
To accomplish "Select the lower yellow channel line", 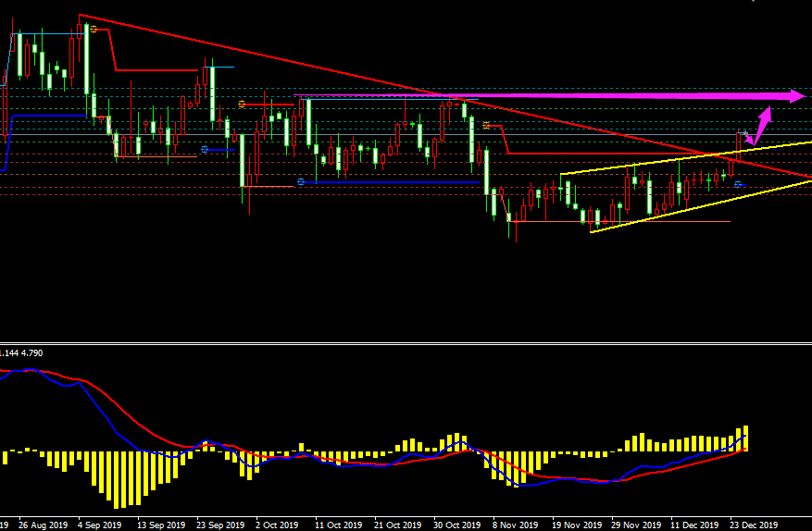I will (x=685, y=207).
